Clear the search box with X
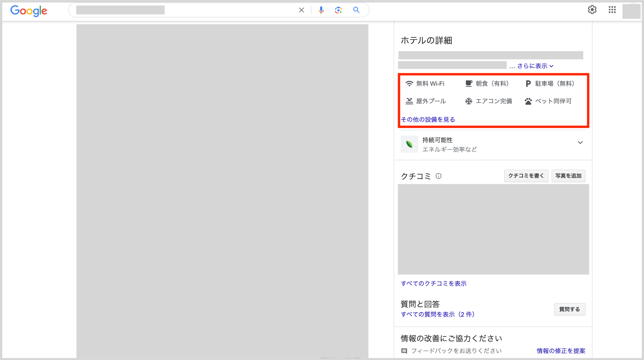This screenshot has width=644, height=360. 301,10
